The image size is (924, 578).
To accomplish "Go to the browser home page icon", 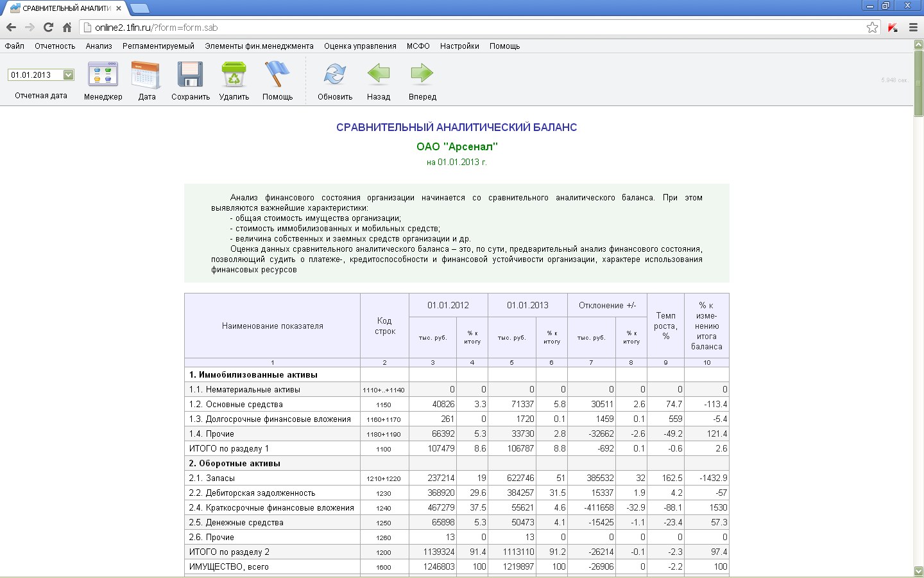I will (67, 28).
